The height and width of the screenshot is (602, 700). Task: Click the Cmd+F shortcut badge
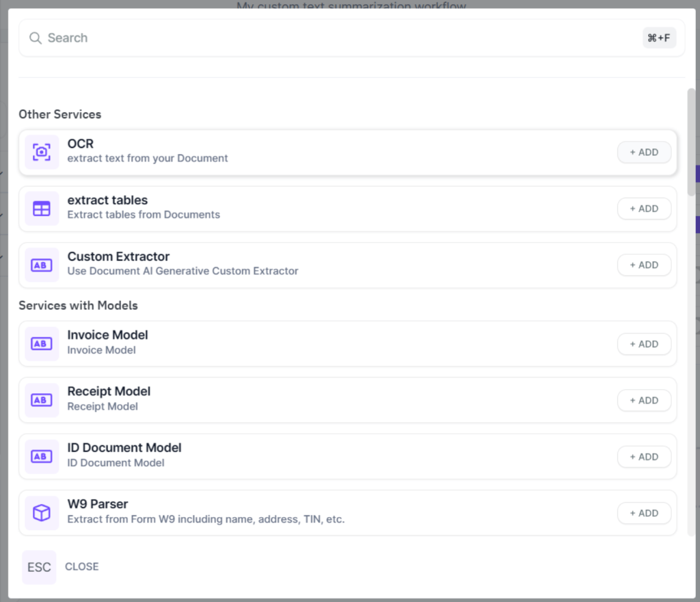coord(659,38)
